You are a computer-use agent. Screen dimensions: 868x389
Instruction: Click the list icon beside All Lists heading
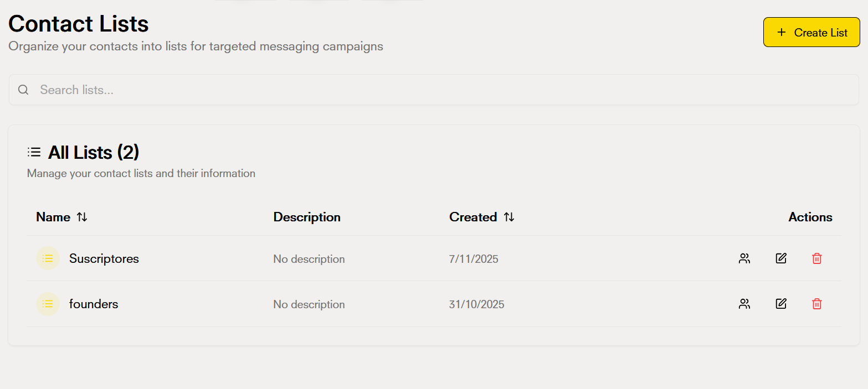tap(34, 152)
